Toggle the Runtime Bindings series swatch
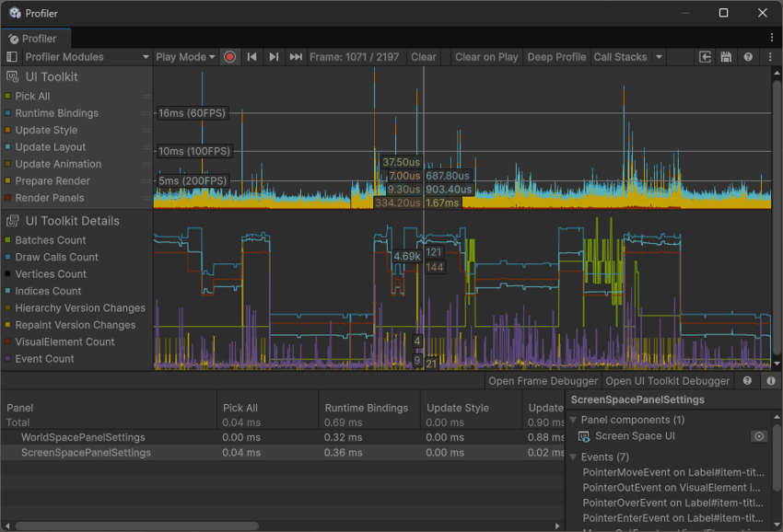 tap(7, 113)
